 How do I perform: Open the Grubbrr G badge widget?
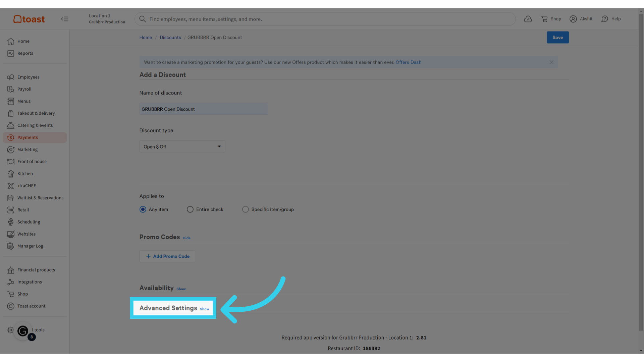[23, 331]
